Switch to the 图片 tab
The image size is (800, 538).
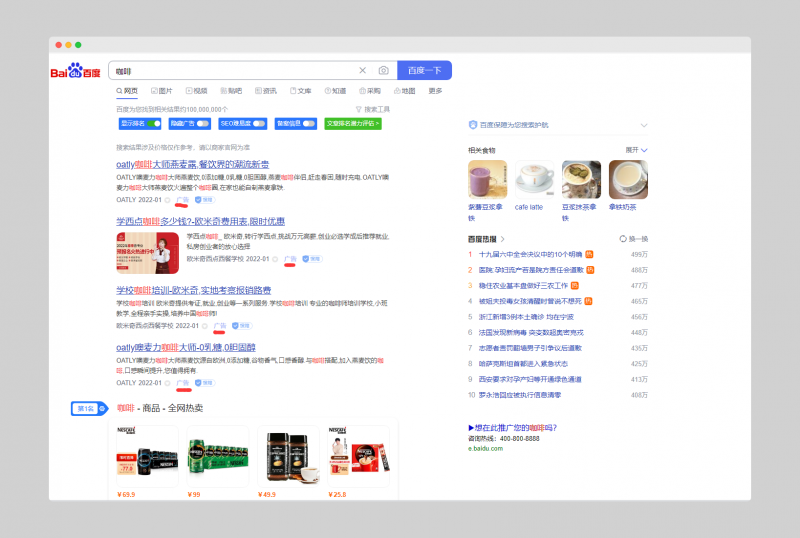pyautogui.click(x=162, y=91)
